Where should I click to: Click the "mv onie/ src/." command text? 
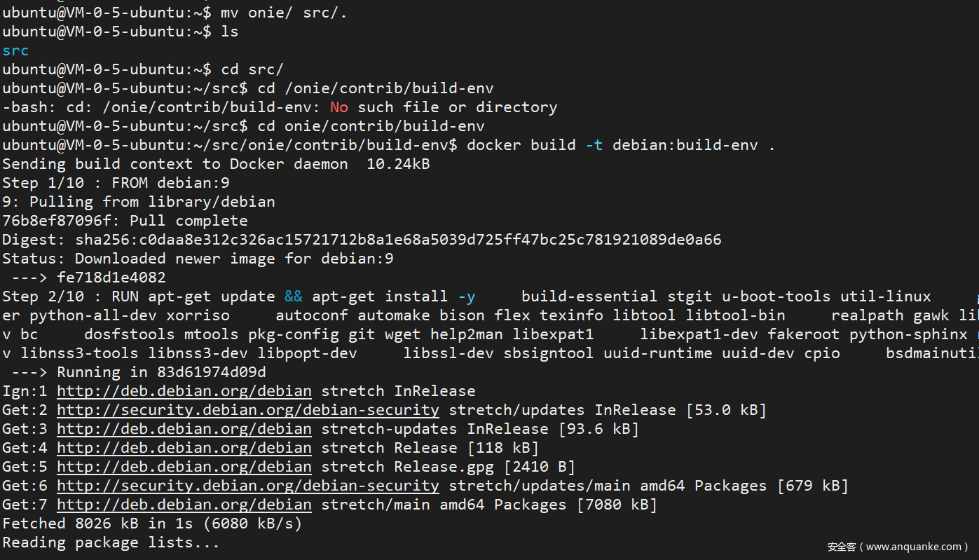pos(284,13)
